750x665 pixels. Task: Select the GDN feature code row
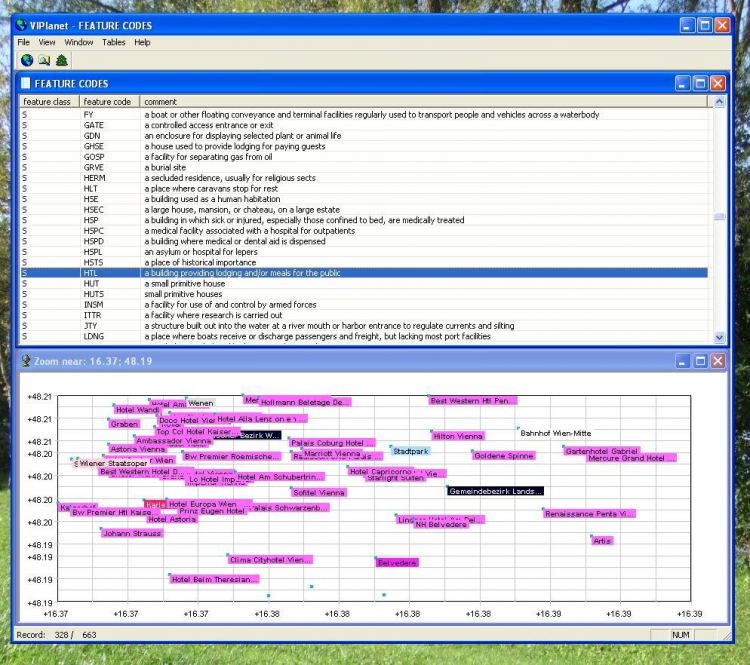coord(364,135)
